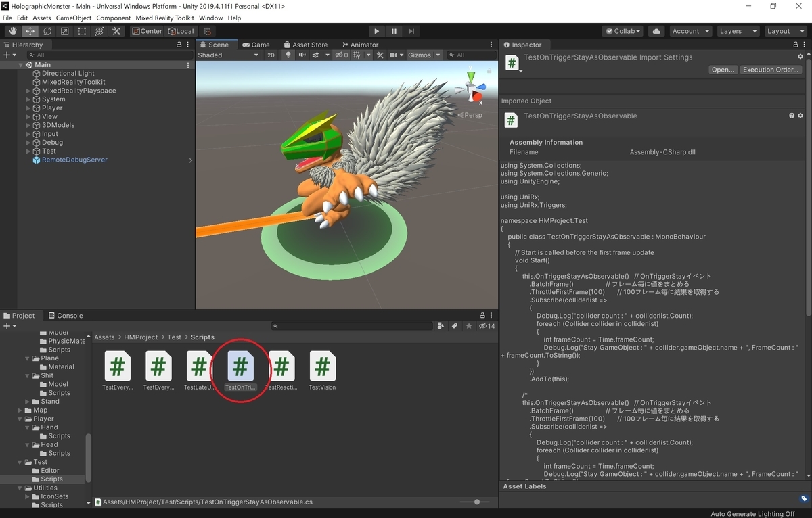This screenshot has width=812, height=518.
Task: Toggle scene audio speaker icon
Action: tap(302, 55)
